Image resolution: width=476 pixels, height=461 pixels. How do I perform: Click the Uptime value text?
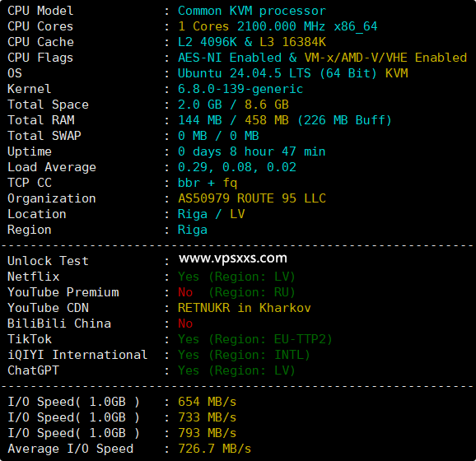tap(252, 151)
